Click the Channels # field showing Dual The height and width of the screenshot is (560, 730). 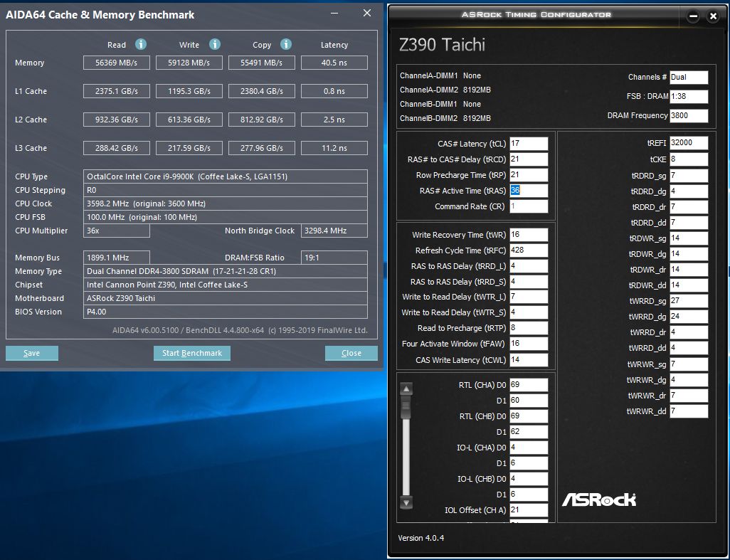coord(689,78)
